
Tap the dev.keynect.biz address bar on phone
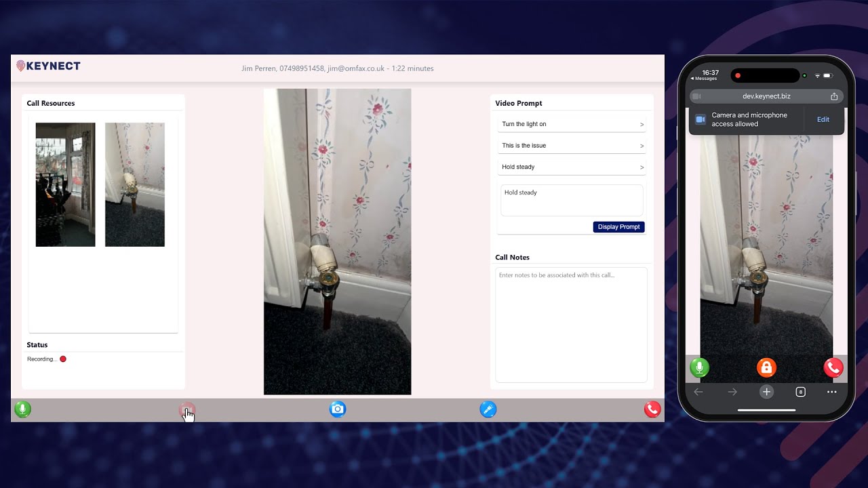click(x=766, y=96)
